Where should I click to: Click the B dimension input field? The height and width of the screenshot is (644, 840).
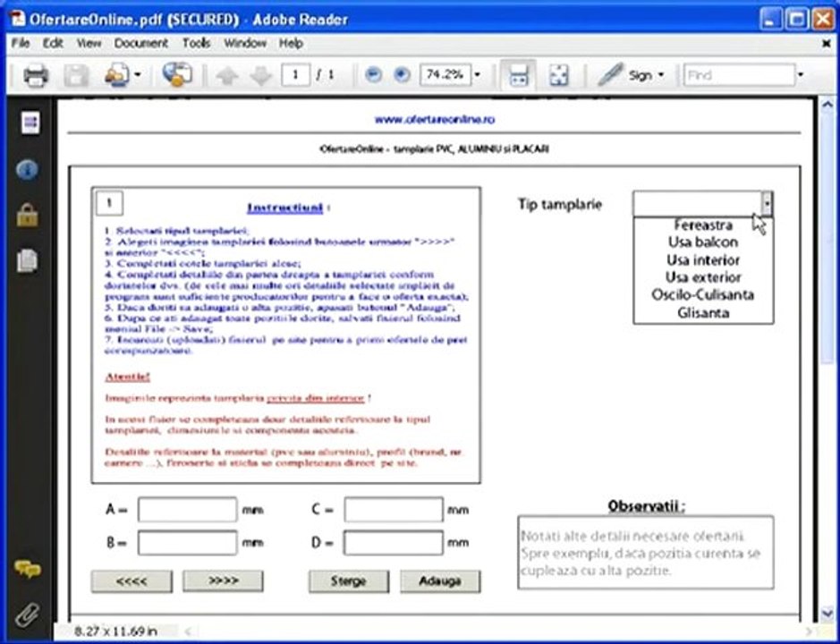pos(188,543)
